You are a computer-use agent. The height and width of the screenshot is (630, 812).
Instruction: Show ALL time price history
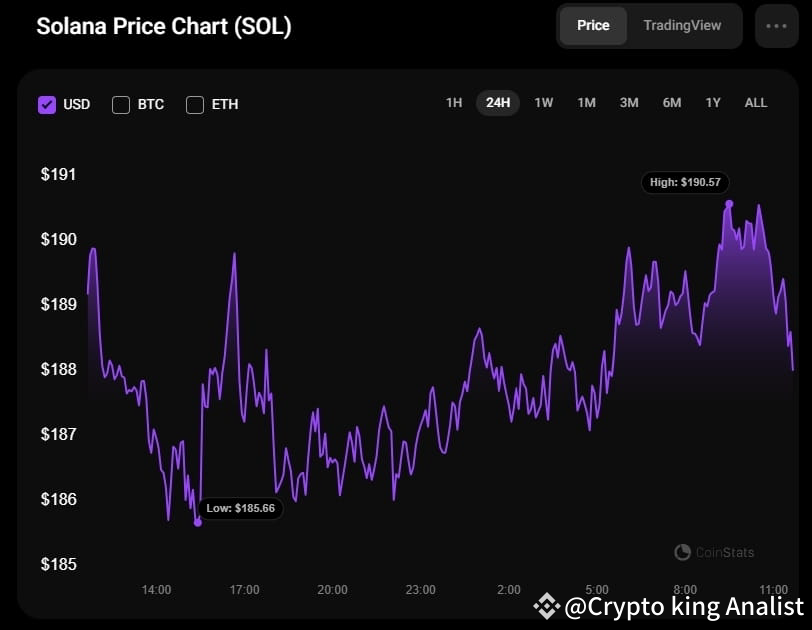click(756, 103)
